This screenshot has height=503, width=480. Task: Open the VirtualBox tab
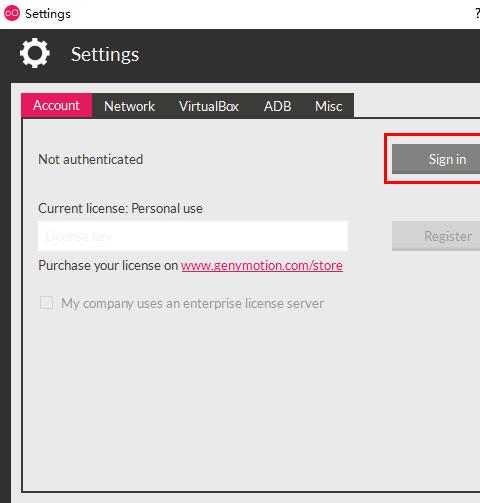click(209, 106)
